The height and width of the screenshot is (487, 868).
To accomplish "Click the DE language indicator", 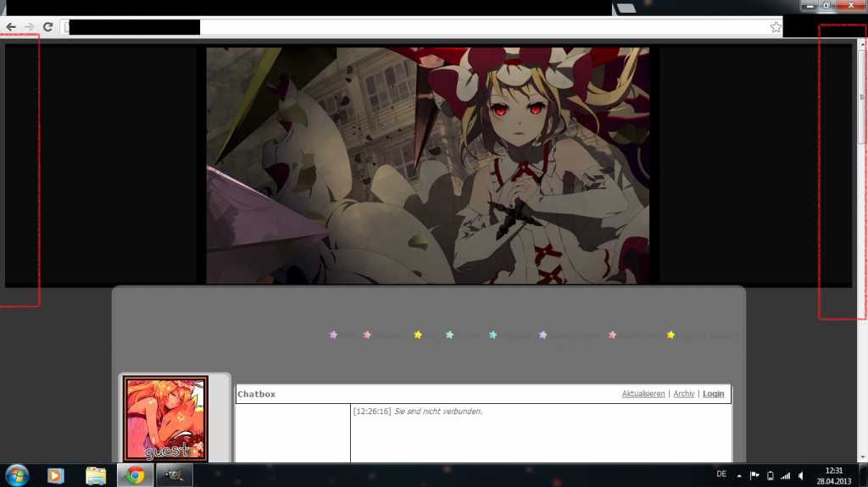I will [721, 474].
